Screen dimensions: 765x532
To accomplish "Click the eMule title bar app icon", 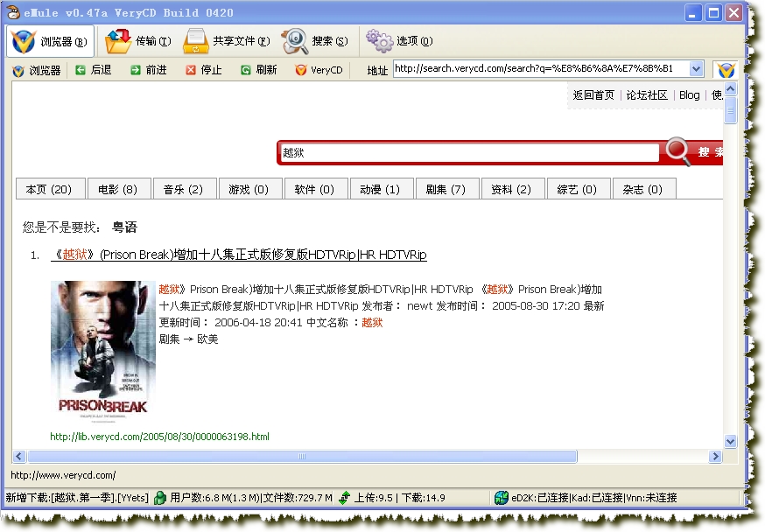I will [13, 11].
